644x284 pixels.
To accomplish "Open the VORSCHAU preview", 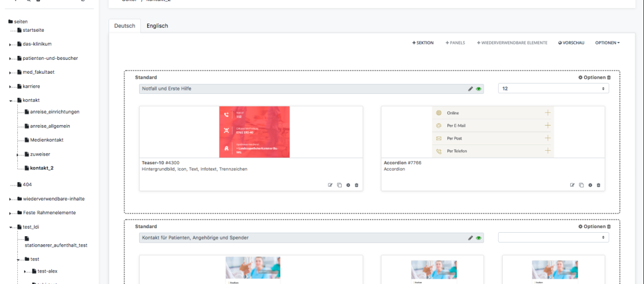I will 571,43.
